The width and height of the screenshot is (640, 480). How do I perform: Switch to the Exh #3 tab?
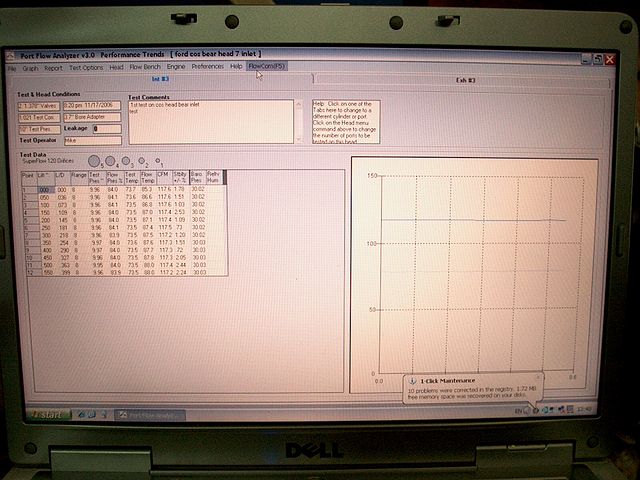pyautogui.click(x=465, y=80)
